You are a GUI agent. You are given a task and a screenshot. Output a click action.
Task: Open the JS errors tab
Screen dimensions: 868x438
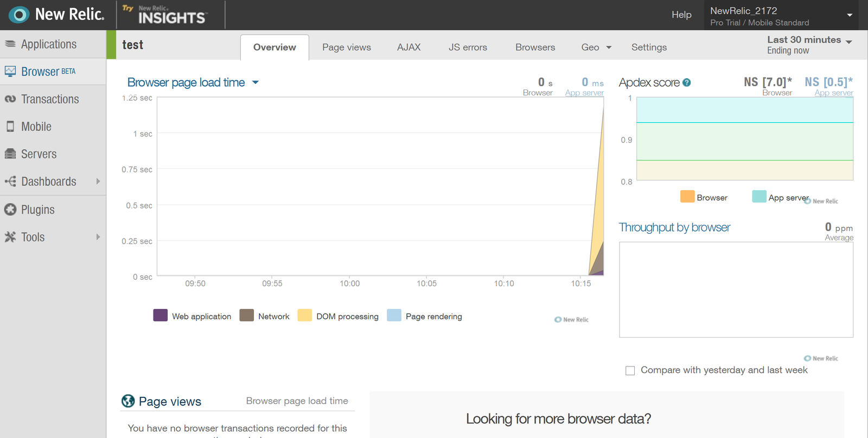pyautogui.click(x=468, y=47)
